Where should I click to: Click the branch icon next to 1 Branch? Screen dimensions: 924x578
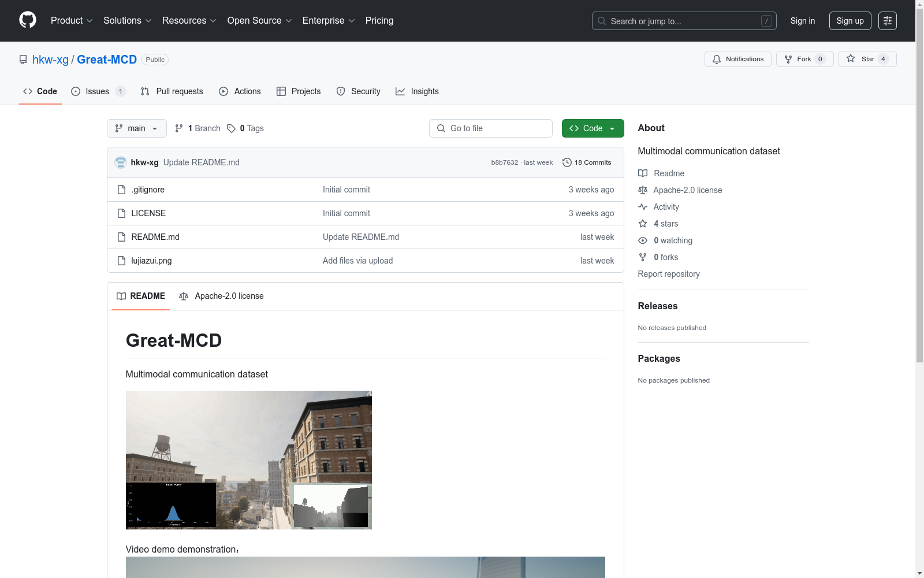[x=179, y=128]
